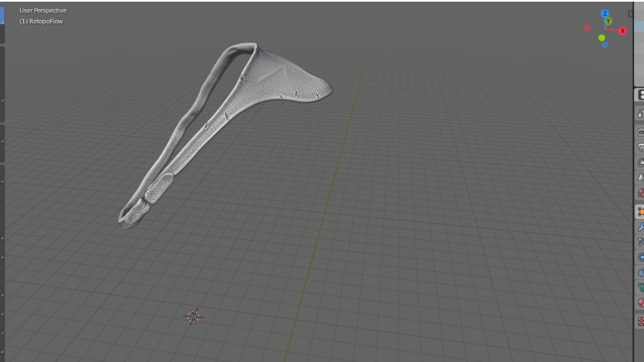Open the Render properties tab
Screen dimensions: 644x362
coord(640,132)
